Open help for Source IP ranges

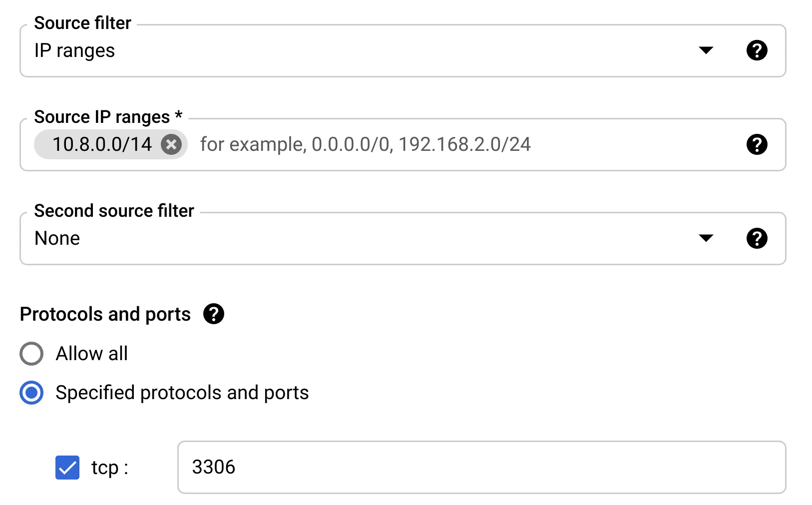[x=757, y=144]
